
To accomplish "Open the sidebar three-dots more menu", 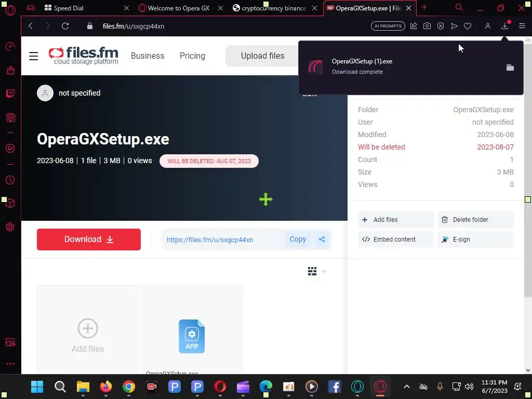I will (x=10, y=364).
